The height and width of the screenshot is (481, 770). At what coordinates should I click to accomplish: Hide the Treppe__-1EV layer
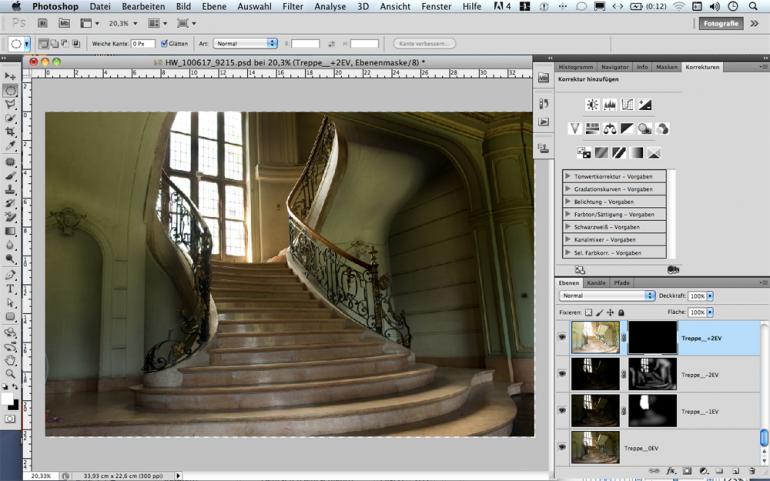tap(562, 411)
